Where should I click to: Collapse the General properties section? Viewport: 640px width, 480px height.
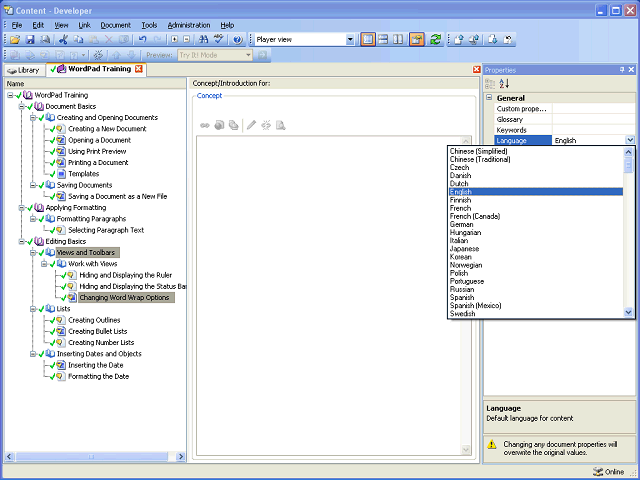489,98
